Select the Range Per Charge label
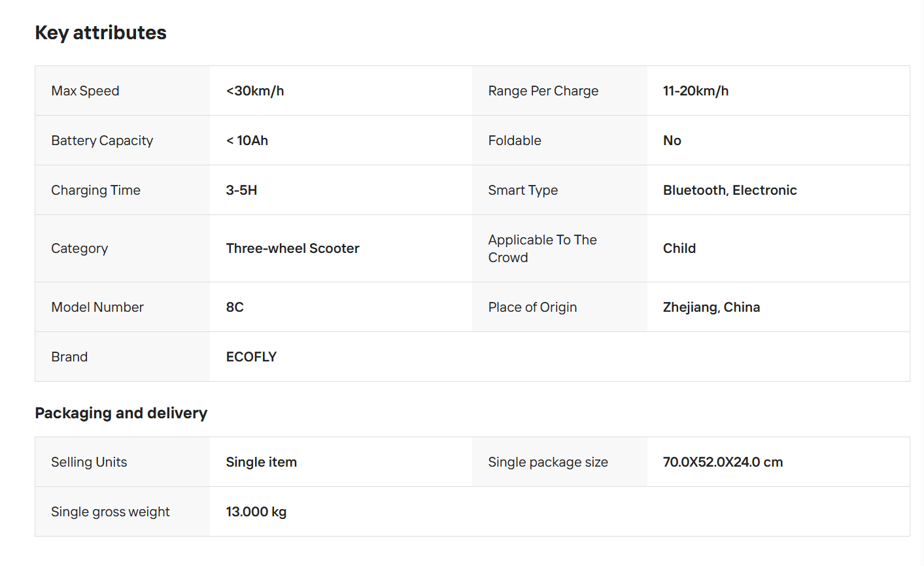This screenshot has height=566, width=924. click(x=543, y=91)
